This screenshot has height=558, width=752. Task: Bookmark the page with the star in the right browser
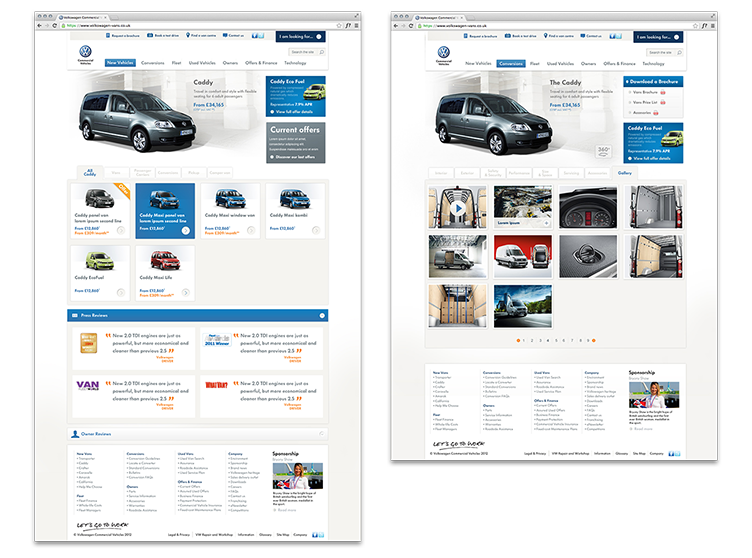tap(695, 25)
